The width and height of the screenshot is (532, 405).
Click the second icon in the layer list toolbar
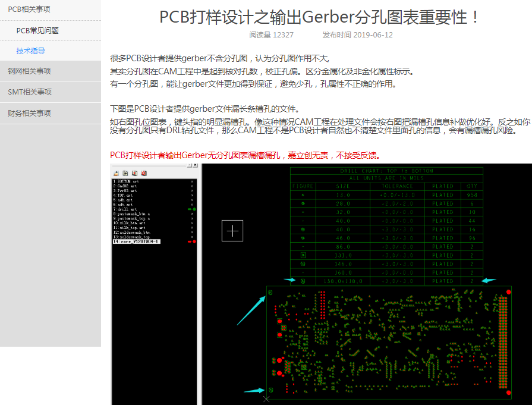[x=125, y=172]
